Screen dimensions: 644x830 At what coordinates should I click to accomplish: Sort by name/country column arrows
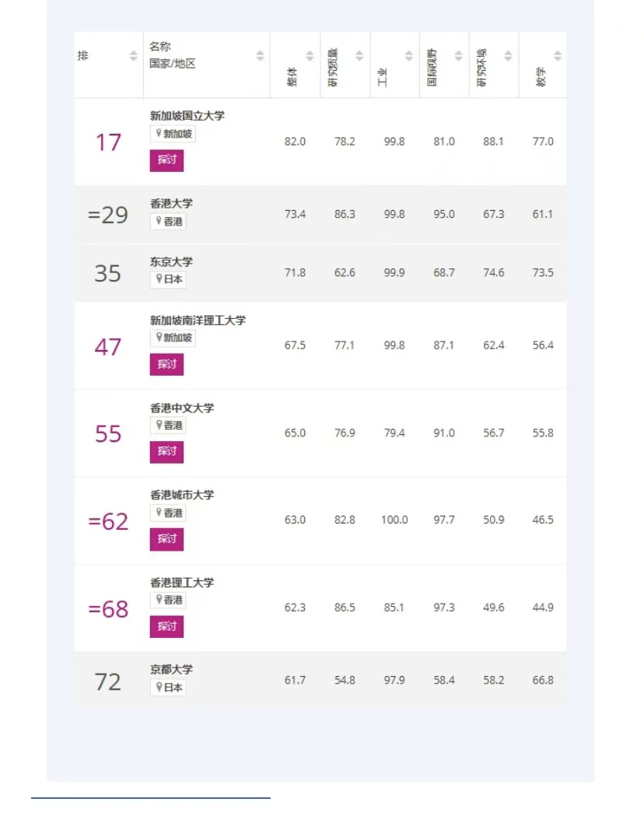(260, 55)
